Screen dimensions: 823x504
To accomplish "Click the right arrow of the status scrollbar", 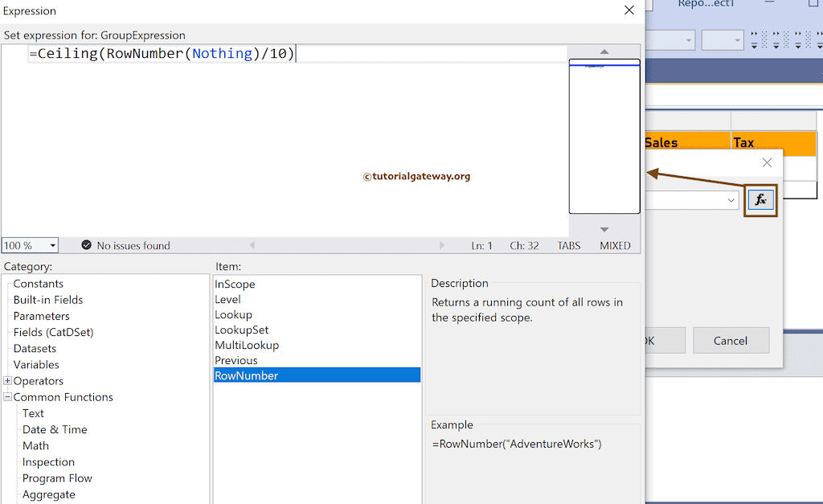I will (x=441, y=245).
